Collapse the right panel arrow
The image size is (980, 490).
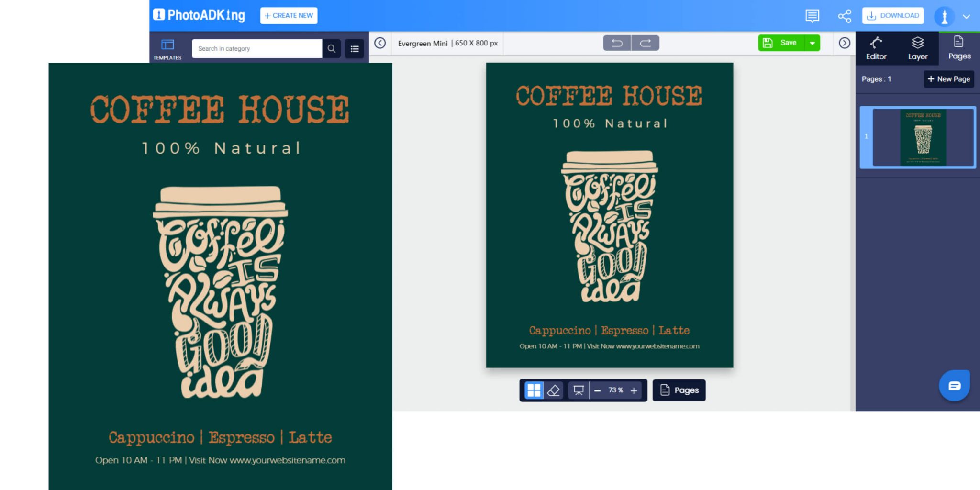pyautogui.click(x=845, y=43)
